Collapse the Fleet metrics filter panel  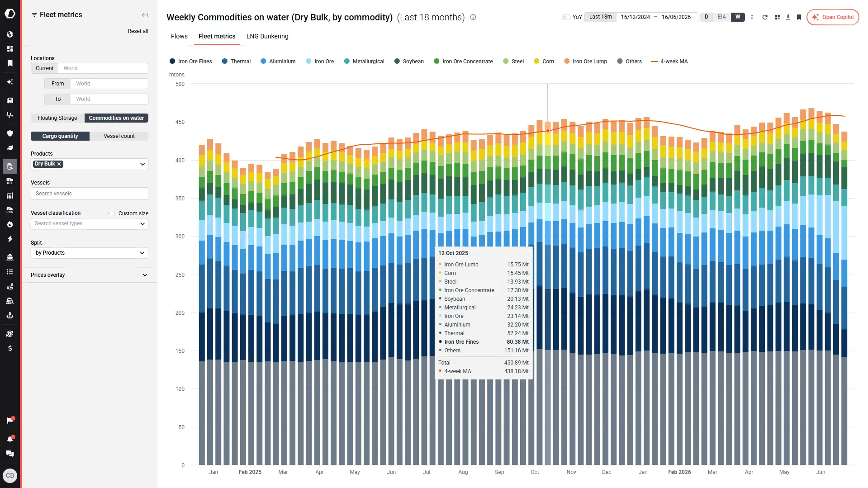145,15
